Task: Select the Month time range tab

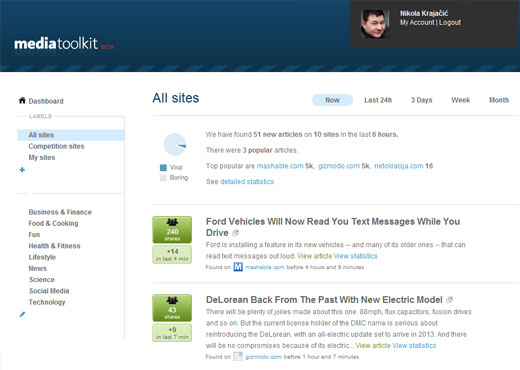Action: click(499, 100)
